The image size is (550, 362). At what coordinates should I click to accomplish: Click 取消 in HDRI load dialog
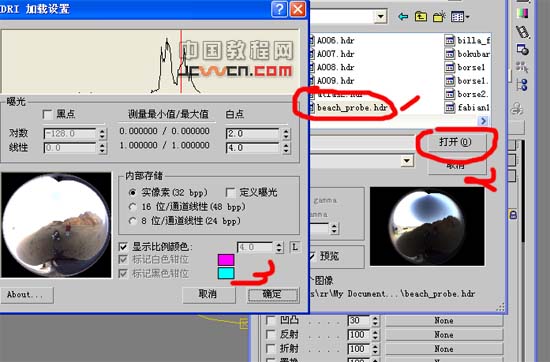point(209,295)
